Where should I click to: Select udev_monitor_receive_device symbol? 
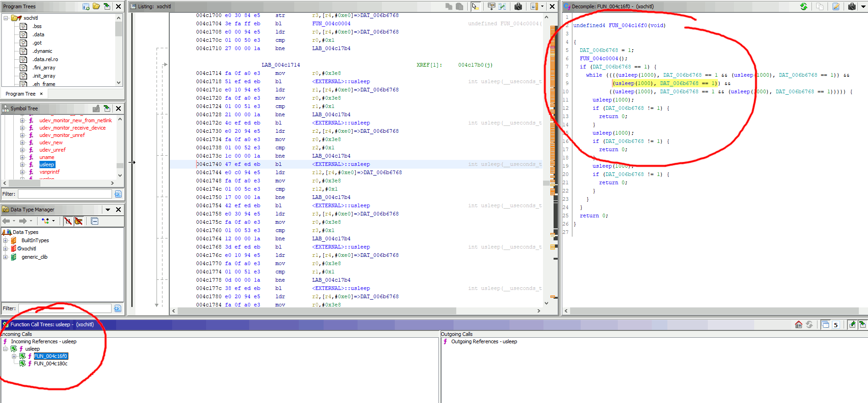73,128
